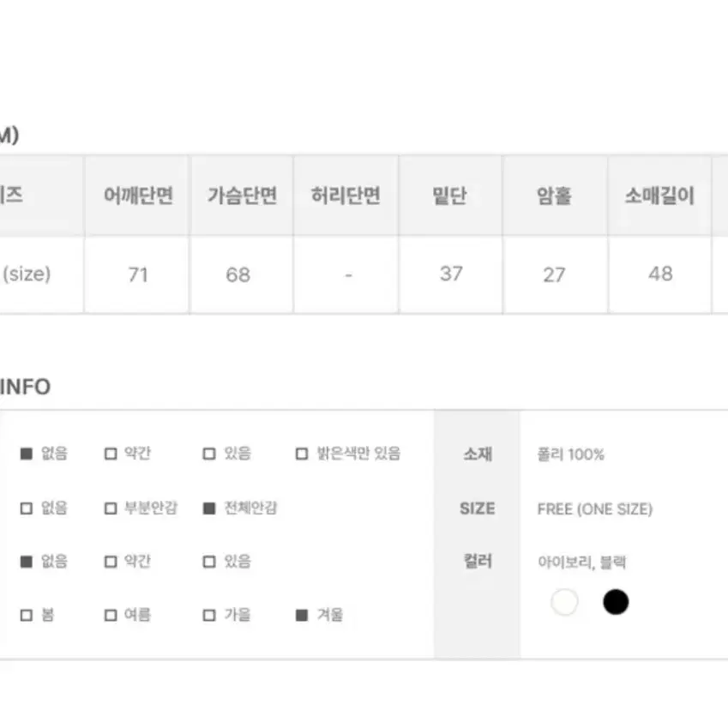This screenshot has width=728, height=728.
Task: Tick the 약간 checkbox in first row
Action: tap(111, 454)
